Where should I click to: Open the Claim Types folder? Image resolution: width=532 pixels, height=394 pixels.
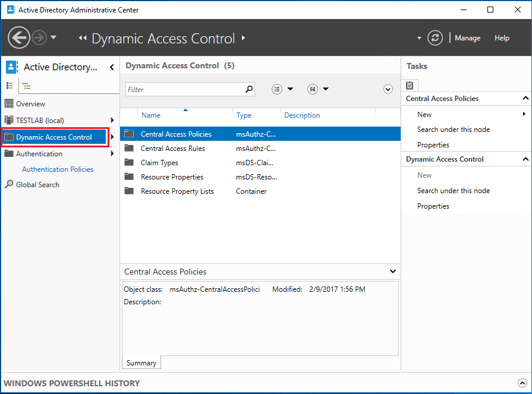click(159, 163)
